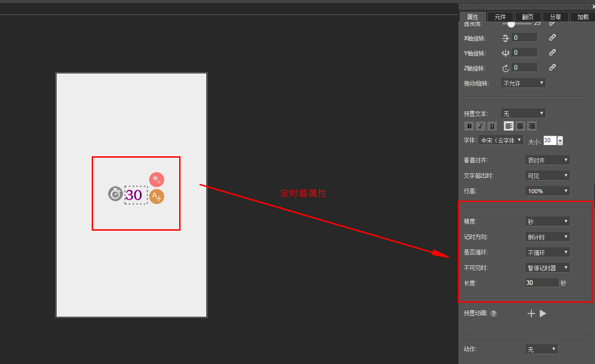
Task: Click the X-axis rotation icon
Action: (505, 38)
